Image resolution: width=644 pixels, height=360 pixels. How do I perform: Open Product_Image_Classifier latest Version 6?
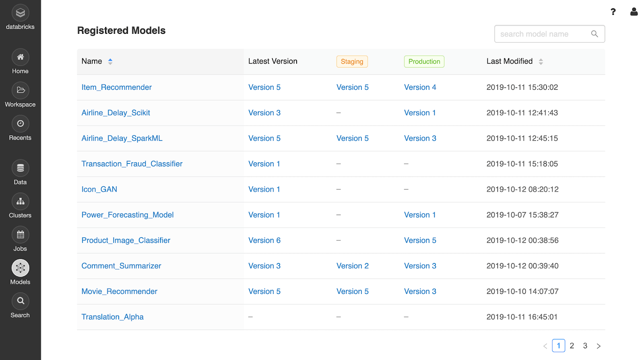264,240
